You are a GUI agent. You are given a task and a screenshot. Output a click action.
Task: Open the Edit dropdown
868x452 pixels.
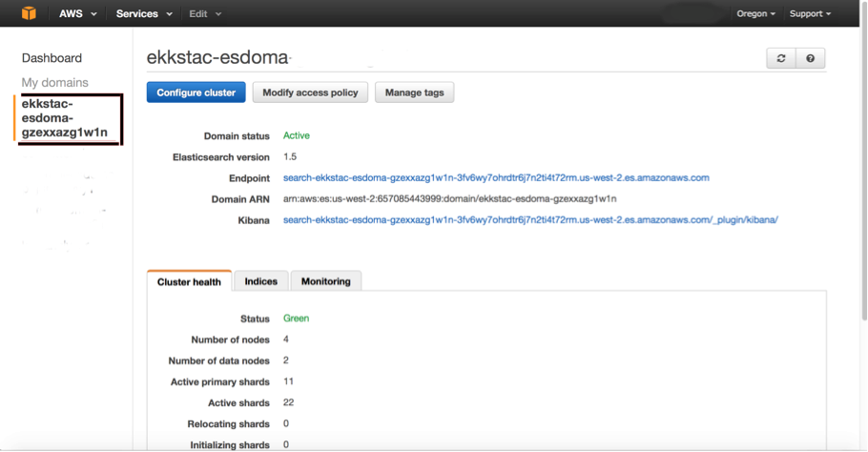(205, 14)
